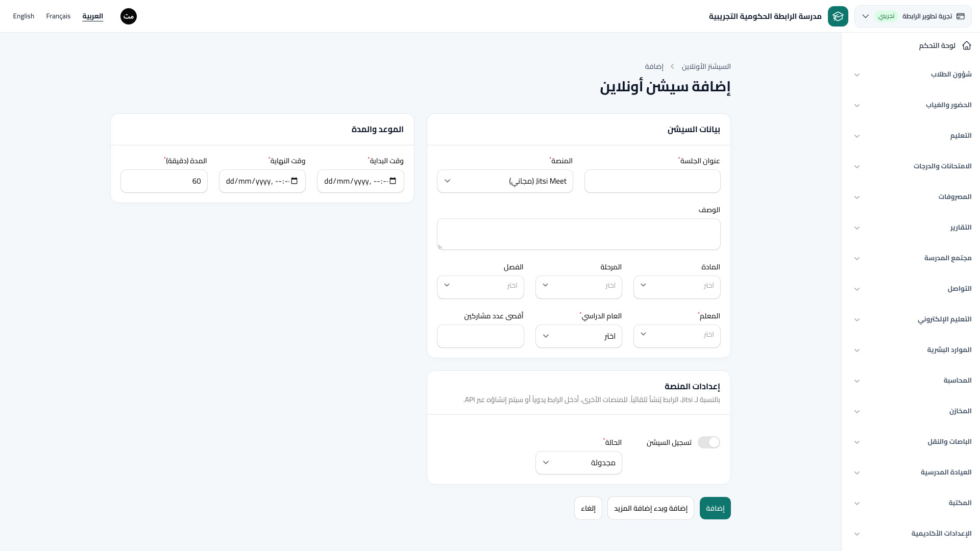Click the مت user avatar circle

click(129, 16)
